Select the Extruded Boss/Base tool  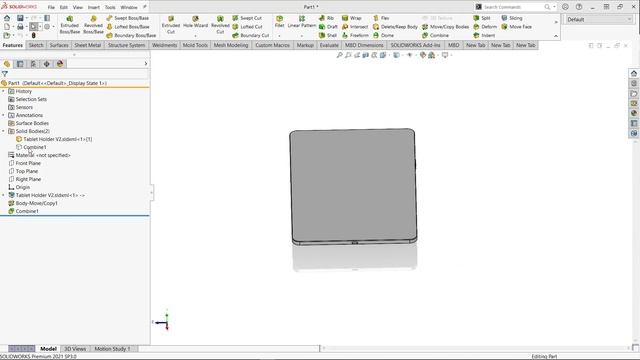69,25
